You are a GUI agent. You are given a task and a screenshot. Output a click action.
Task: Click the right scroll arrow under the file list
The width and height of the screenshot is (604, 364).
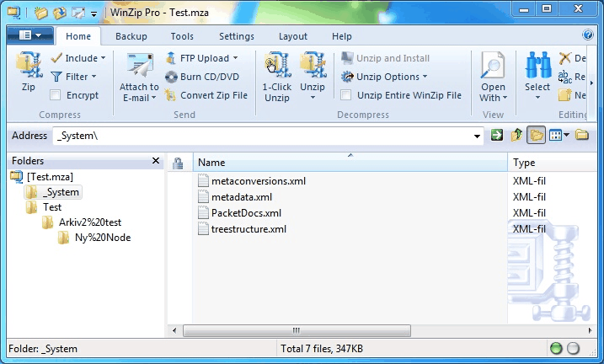coord(590,330)
